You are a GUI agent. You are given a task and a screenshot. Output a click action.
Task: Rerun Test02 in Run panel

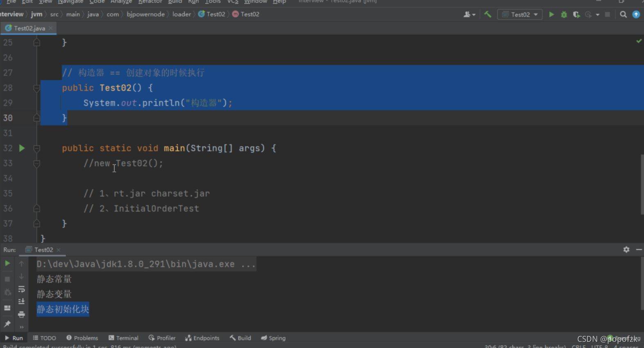(x=7, y=264)
